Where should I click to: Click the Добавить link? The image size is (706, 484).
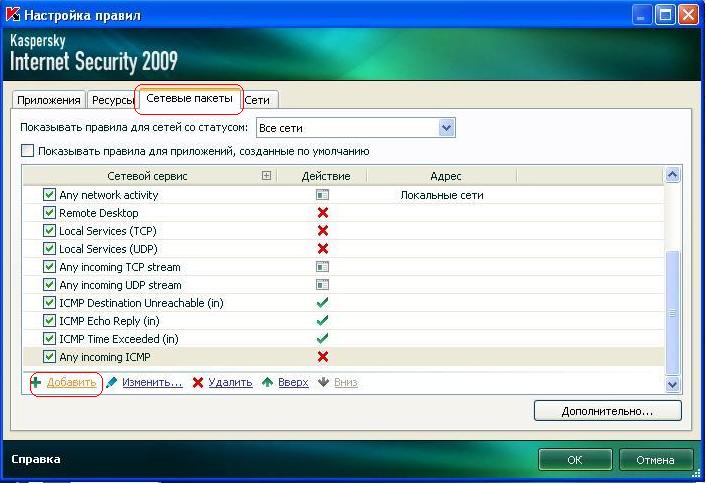coord(72,383)
